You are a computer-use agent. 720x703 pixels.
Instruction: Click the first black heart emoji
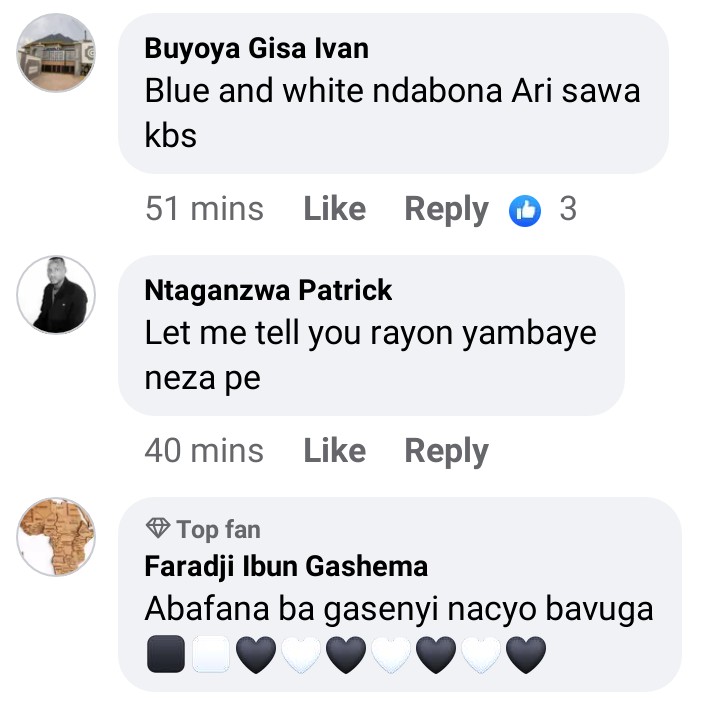pos(255,655)
